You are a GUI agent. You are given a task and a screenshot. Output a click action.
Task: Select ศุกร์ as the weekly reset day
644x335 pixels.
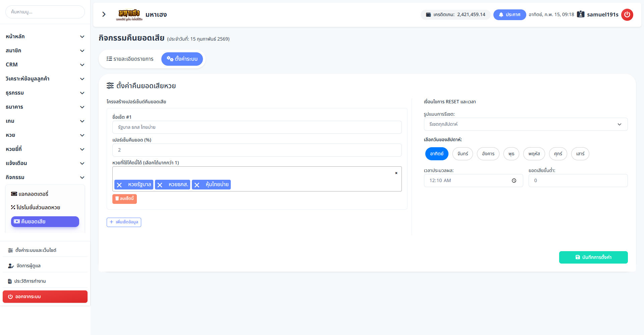(x=558, y=154)
